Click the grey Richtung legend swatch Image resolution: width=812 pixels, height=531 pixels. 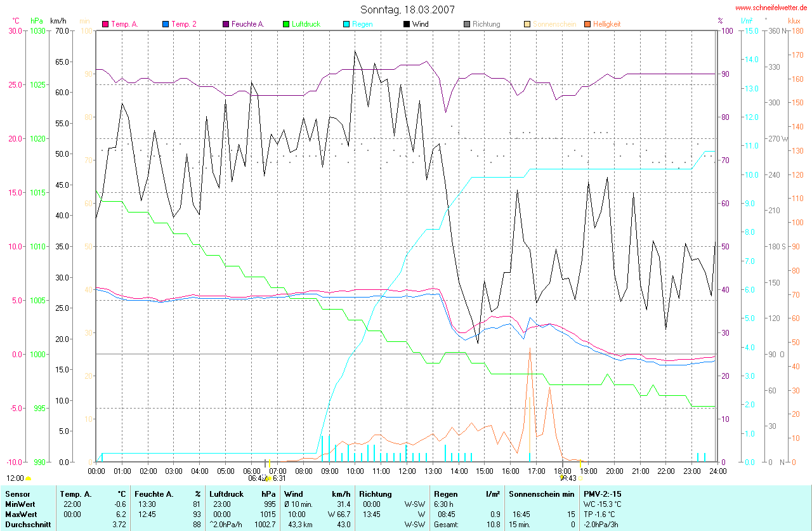click(467, 24)
